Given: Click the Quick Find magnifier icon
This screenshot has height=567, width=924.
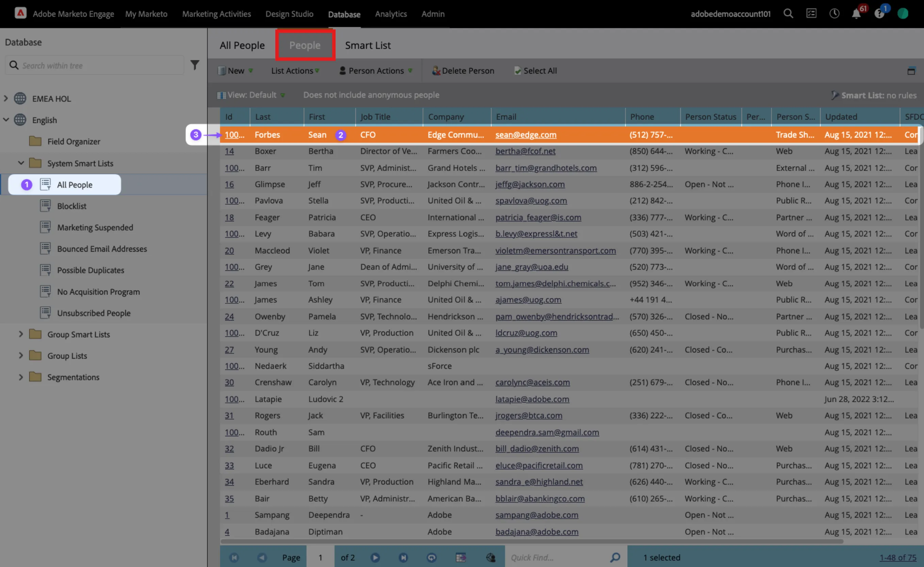Looking at the screenshot, I should [615, 557].
